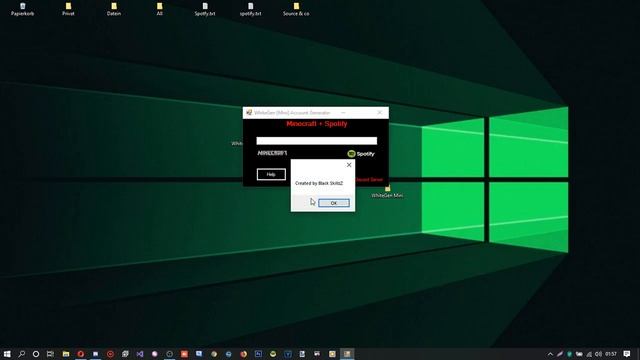
Task: Minimize the WhiteGen Account Generator window
Action: click(x=343, y=112)
